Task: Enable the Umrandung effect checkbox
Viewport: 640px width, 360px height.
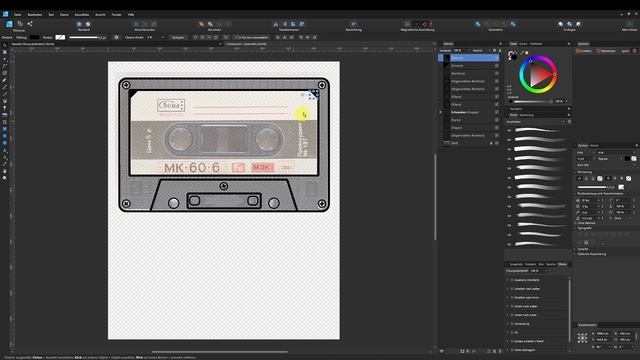Action: point(512,324)
